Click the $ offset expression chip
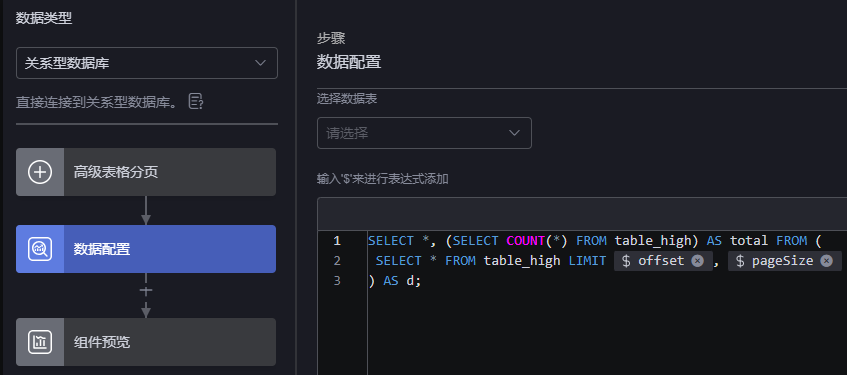Image resolution: width=847 pixels, height=375 pixels. coord(654,261)
